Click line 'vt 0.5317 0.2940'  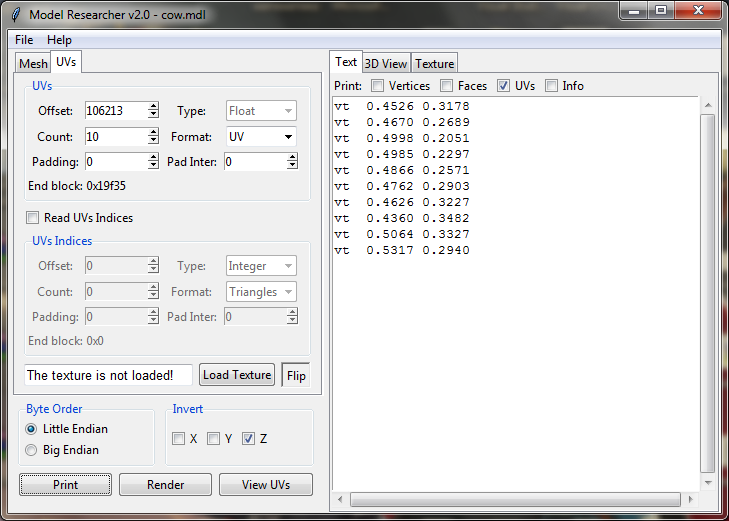(402, 251)
